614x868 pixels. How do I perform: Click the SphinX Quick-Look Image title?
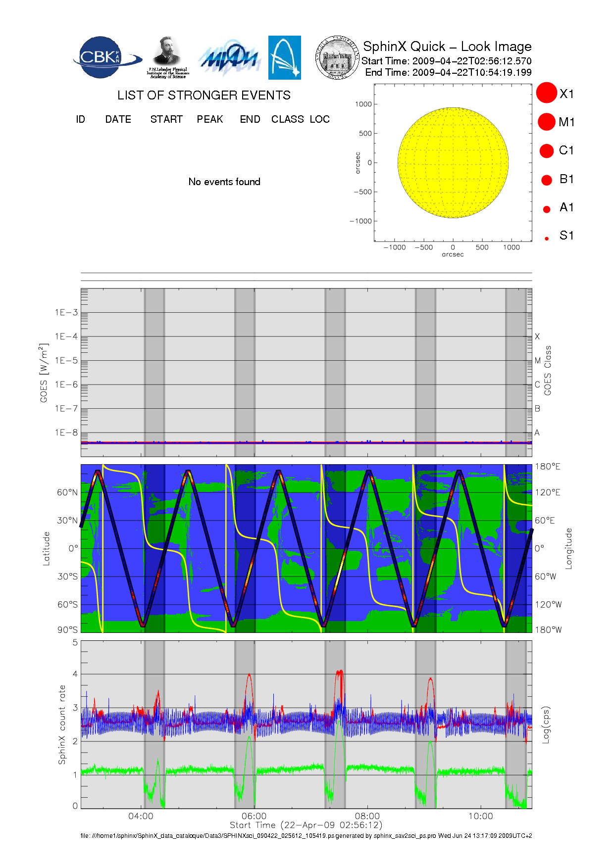[x=447, y=47]
